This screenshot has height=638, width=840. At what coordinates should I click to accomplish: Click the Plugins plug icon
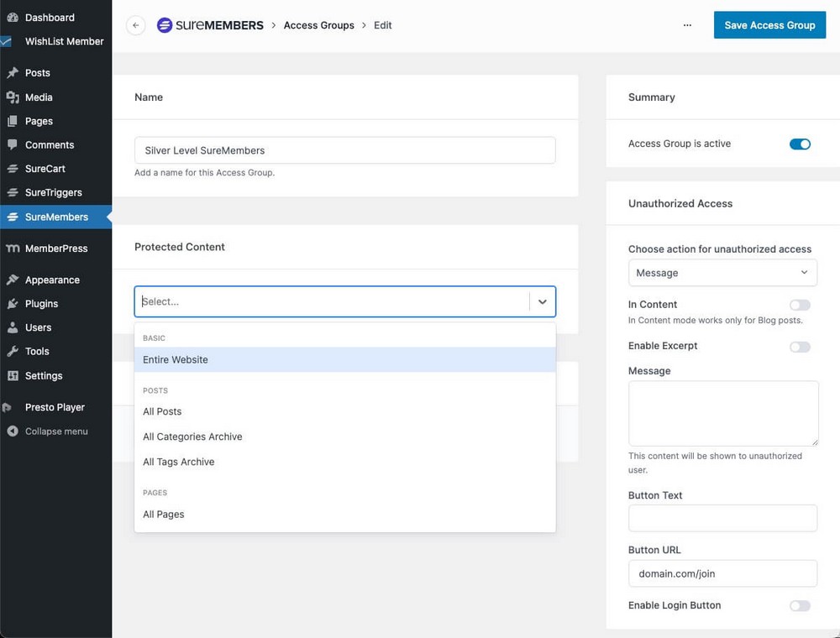pyautogui.click(x=13, y=304)
